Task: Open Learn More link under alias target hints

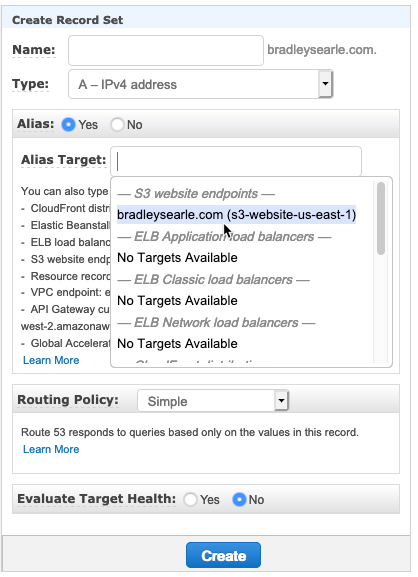Action: (51, 360)
